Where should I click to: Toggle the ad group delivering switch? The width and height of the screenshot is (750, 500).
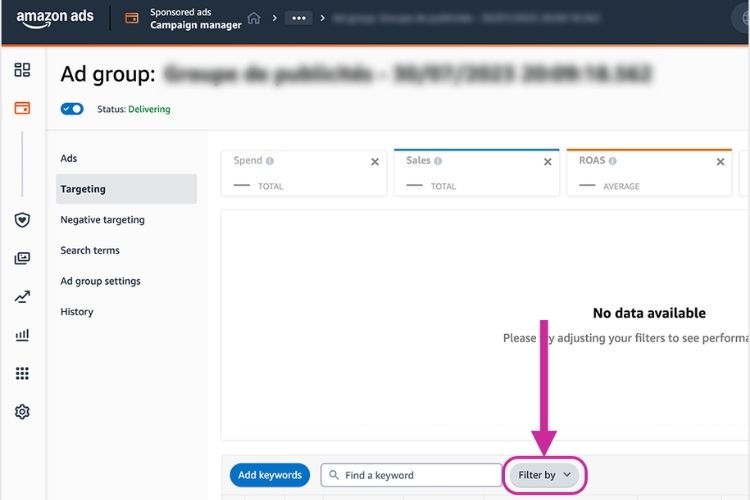click(x=72, y=109)
